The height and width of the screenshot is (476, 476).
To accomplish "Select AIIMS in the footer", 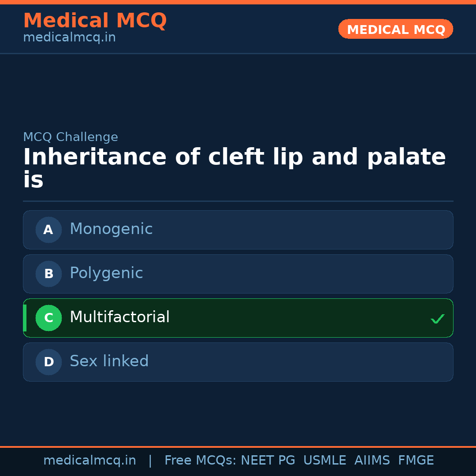I will click(x=372, y=461).
